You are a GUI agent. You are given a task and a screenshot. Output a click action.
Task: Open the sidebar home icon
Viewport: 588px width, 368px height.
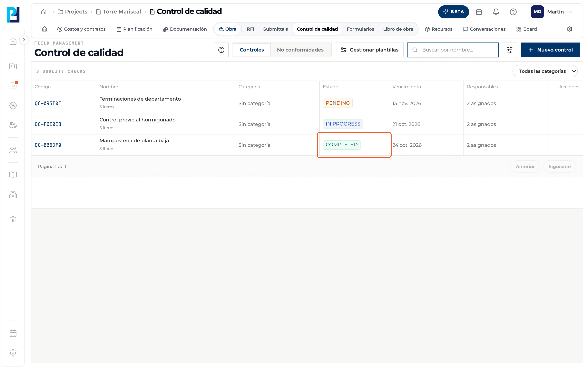(x=13, y=41)
